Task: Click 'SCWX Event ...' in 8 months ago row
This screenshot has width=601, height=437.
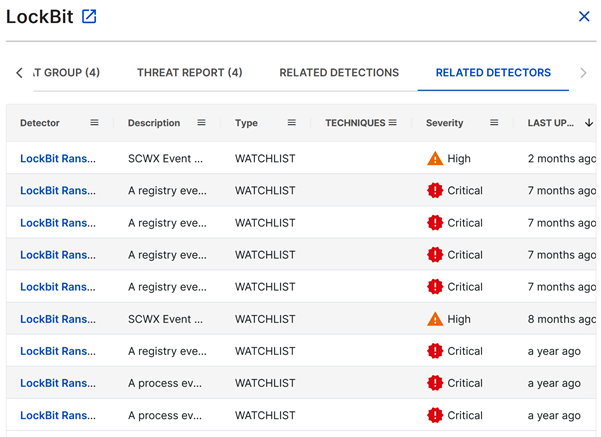Action: pyautogui.click(x=165, y=319)
